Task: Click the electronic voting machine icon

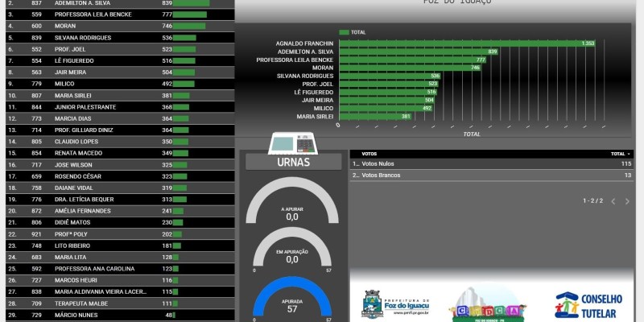Action: 293,143
